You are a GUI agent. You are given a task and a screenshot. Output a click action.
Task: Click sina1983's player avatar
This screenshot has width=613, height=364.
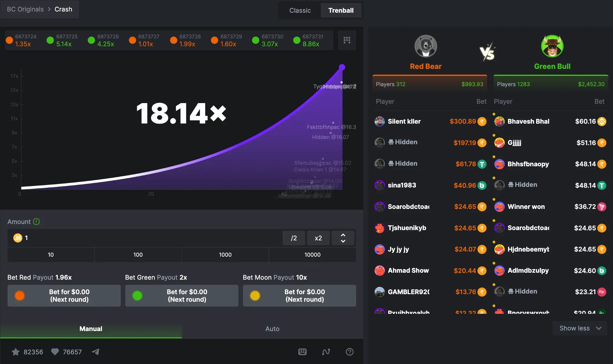coord(379,185)
